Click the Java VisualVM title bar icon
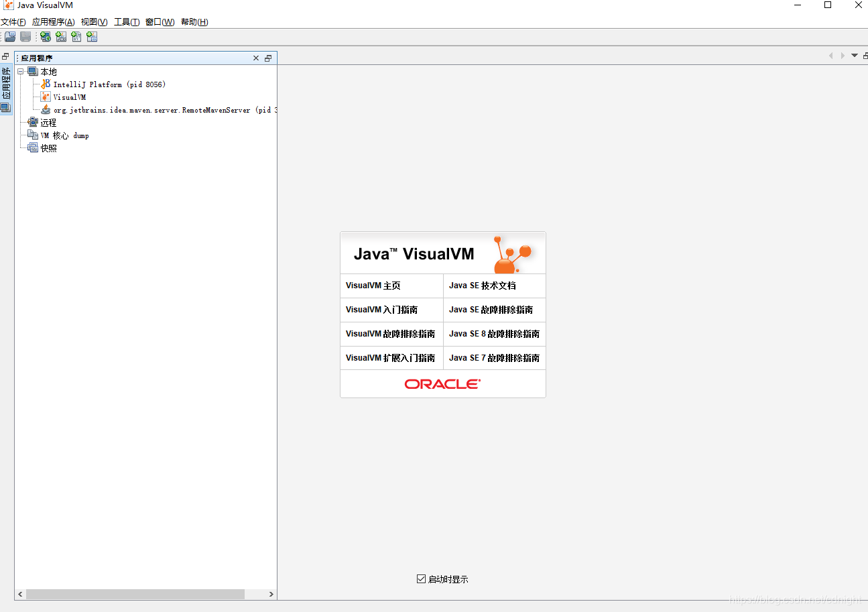 9,5
